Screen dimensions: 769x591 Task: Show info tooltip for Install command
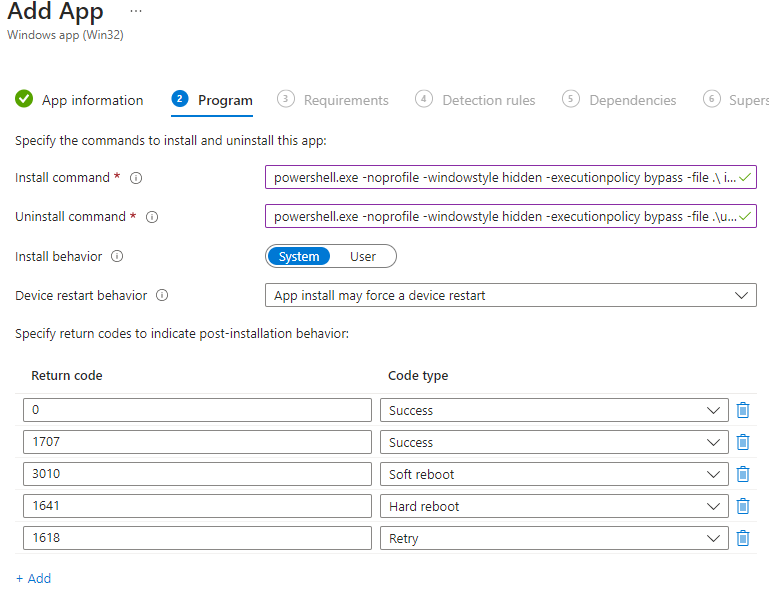pos(136,178)
